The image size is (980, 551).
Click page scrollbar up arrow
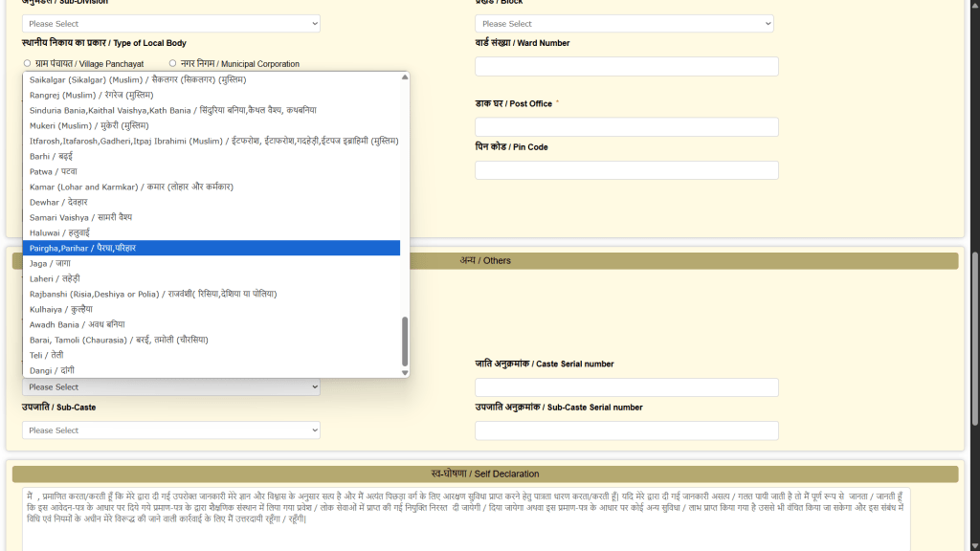[x=974, y=4]
